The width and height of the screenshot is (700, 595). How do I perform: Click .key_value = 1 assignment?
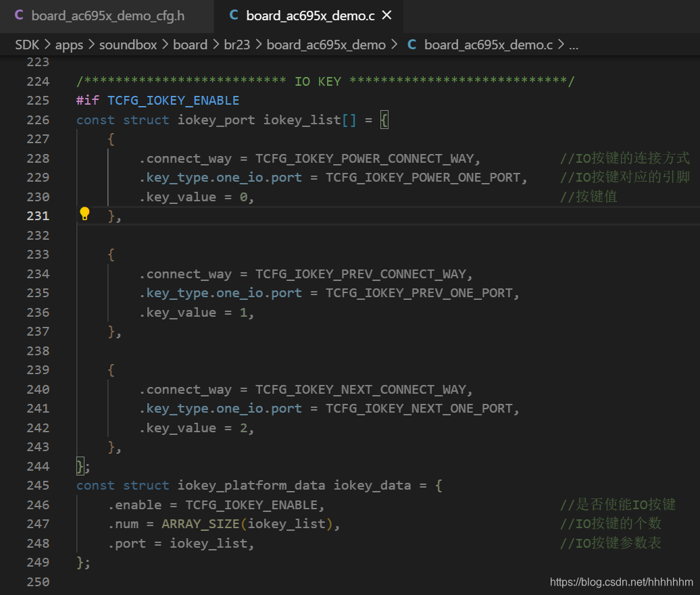pyautogui.click(x=197, y=313)
